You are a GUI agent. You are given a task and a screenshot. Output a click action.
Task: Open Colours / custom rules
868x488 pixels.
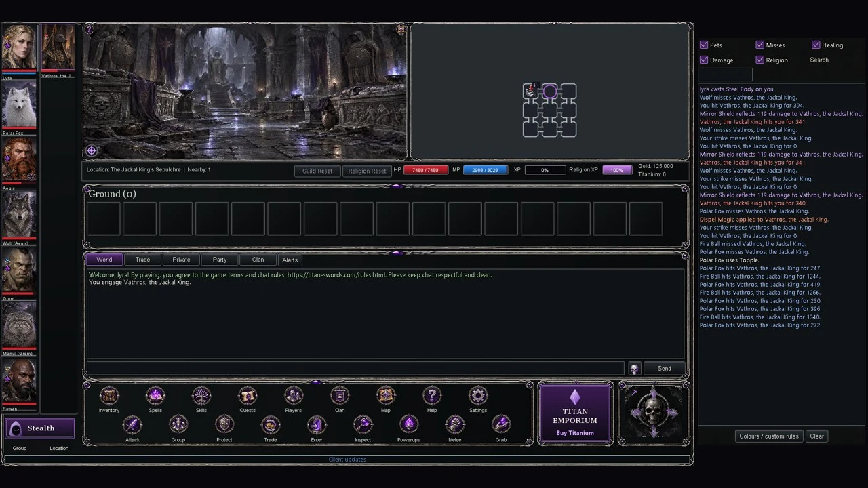769,436
